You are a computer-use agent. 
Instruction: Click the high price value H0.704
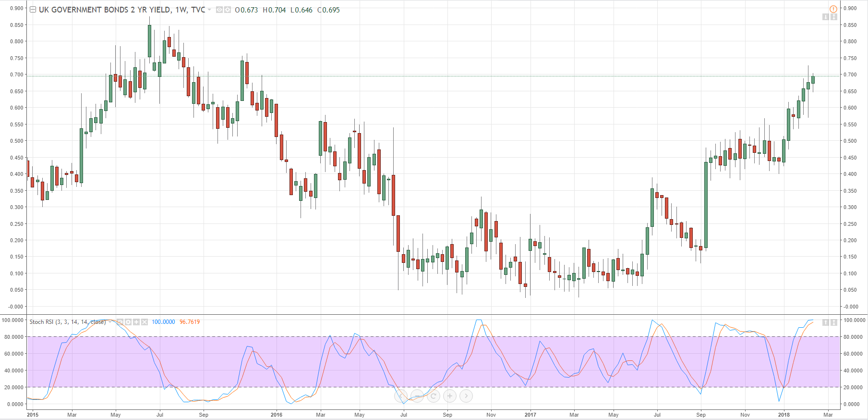point(274,10)
